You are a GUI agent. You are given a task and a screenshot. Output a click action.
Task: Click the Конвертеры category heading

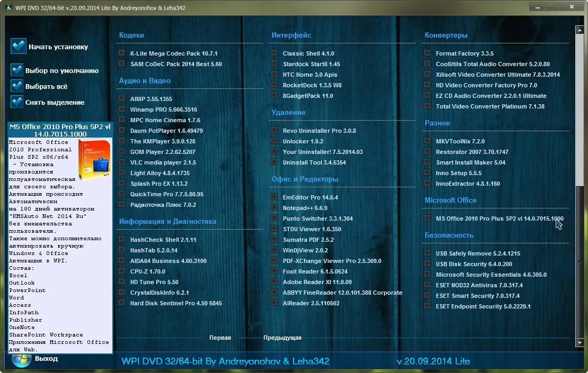[446, 35]
